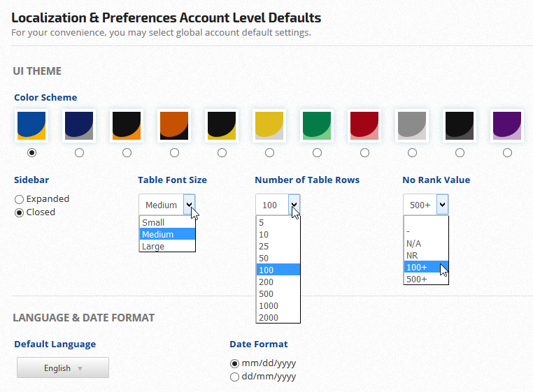The image size is (533, 392).
Task: Set sidebar to Closed
Action: [20, 212]
